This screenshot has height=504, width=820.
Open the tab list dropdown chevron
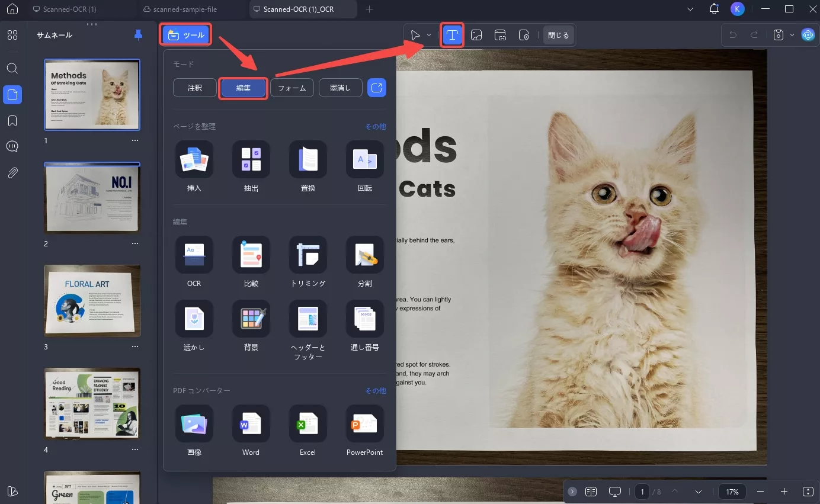690,9
